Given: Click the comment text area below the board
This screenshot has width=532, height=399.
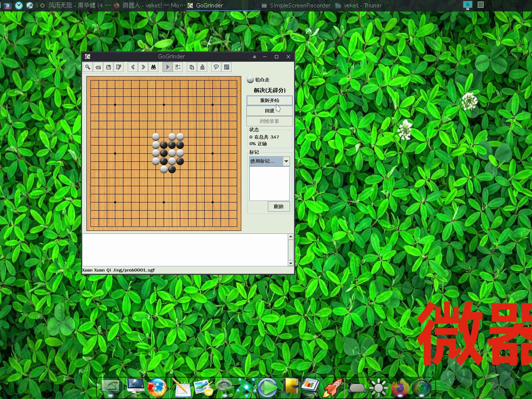Looking at the screenshot, I should coord(185,250).
